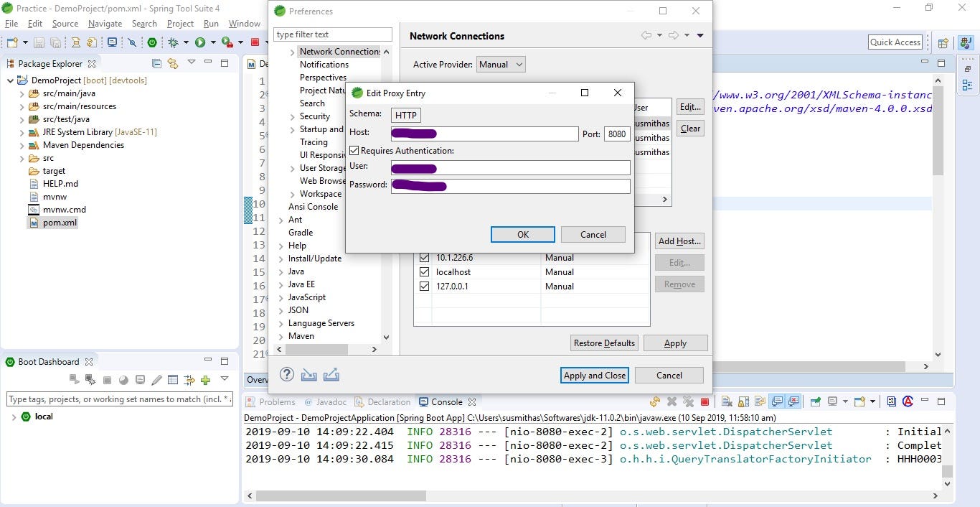Click the Console horizontal scrollbar thumb
This screenshot has width=980, height=507.
pyautogui.click(x=341, y=496)
